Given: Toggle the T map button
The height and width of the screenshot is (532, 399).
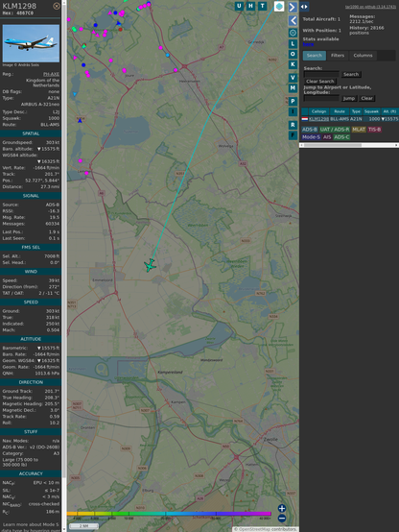Looking at the screenshot, I should pyautogui.click(x=263, y=6).
